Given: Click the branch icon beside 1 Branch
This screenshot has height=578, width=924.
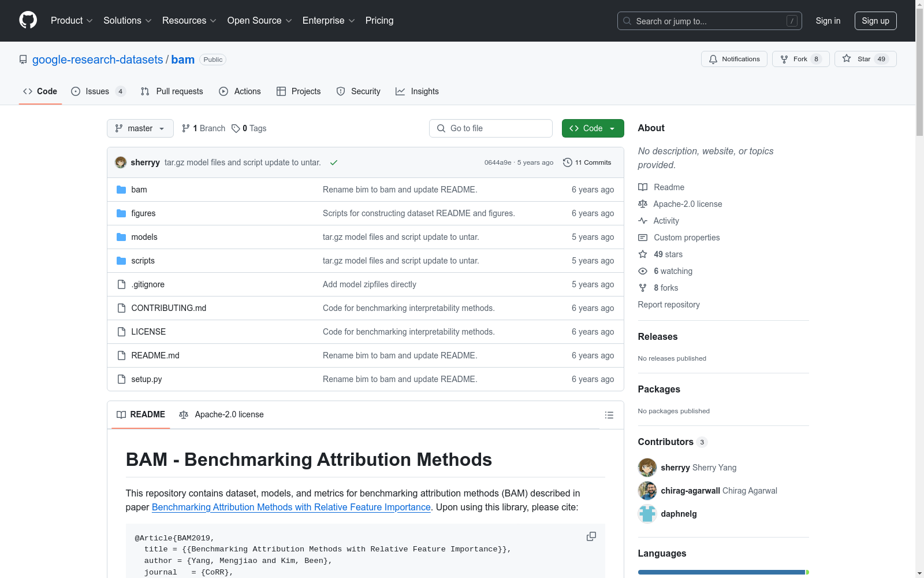Looking at the screenshot, I should point(186,128).
